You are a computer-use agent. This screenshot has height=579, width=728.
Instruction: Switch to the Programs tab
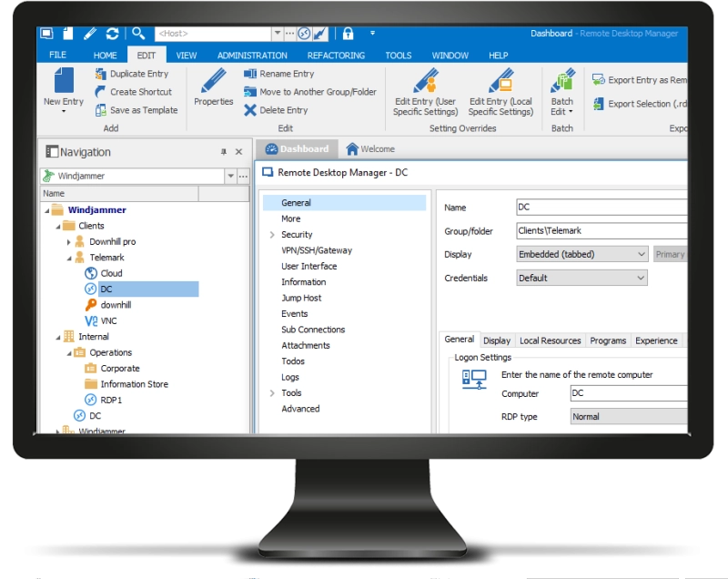[608, 340]
